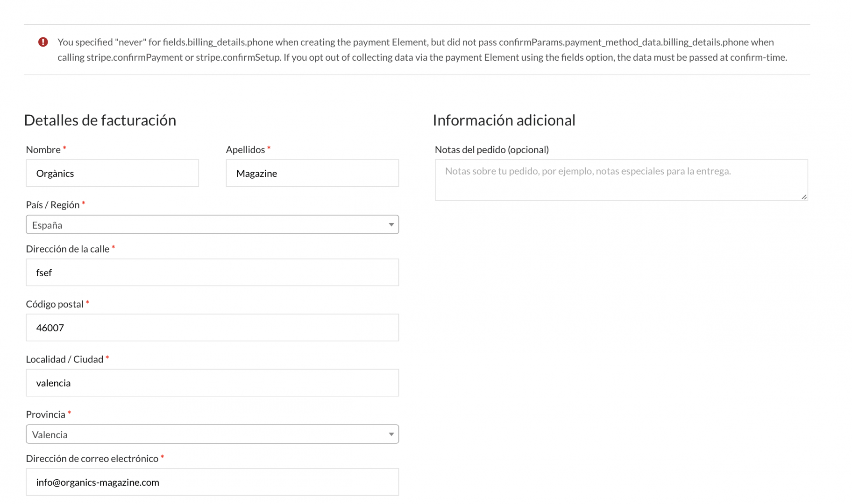
Task: Expand the Provincia dropdown showing Valencia
Action: (212, 434)
